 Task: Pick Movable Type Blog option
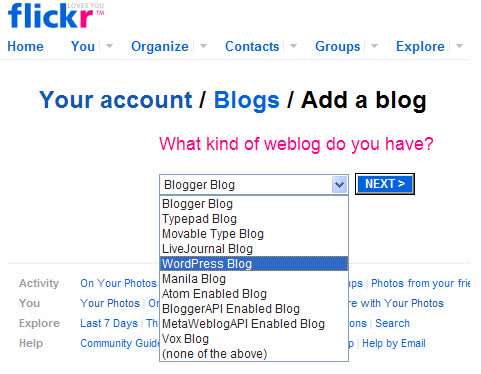point(254,234)
